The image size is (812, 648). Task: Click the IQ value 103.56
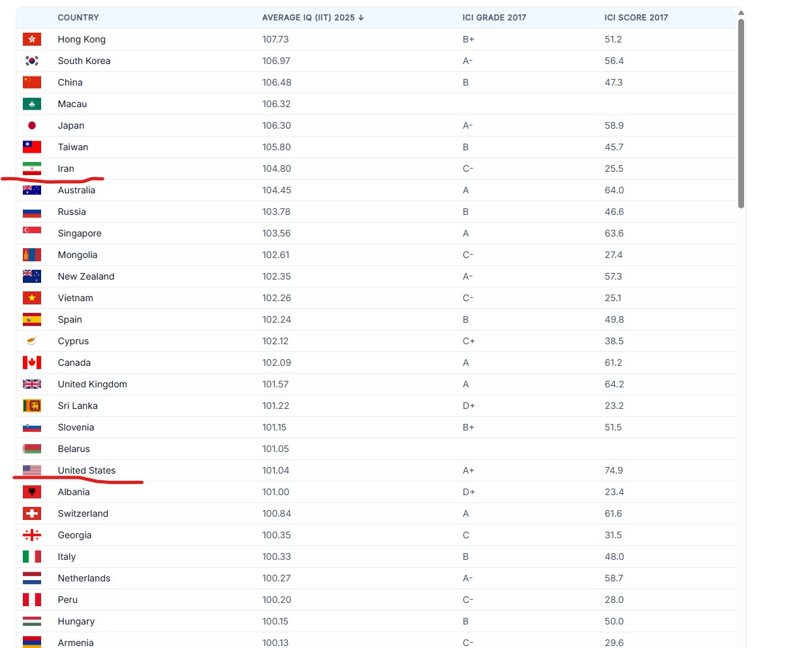[277, 233]
